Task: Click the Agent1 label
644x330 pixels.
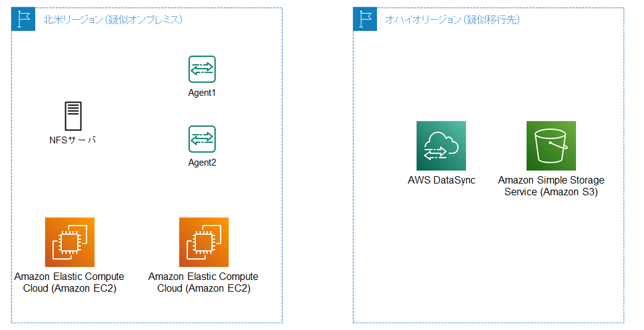Action: (201, 93)
